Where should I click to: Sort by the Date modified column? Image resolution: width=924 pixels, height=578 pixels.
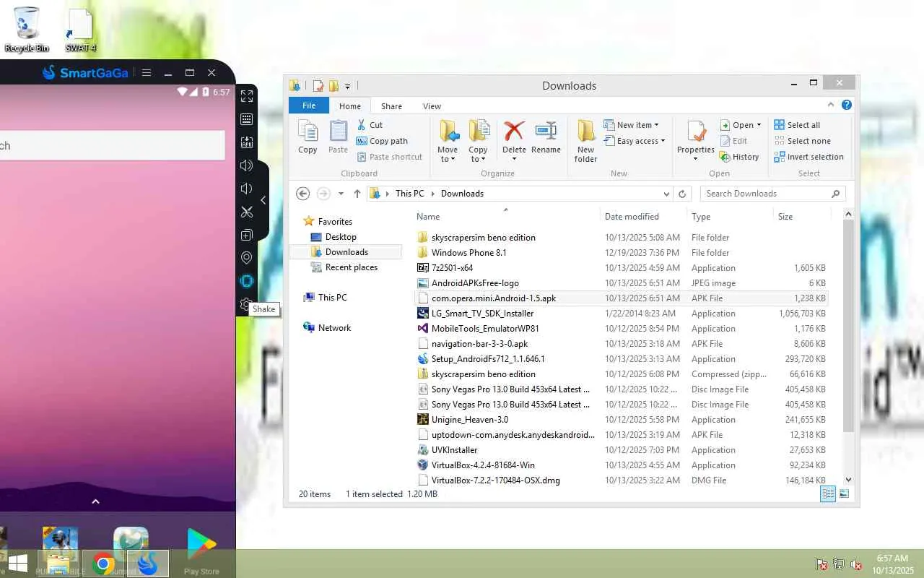(x=632, y=217)
